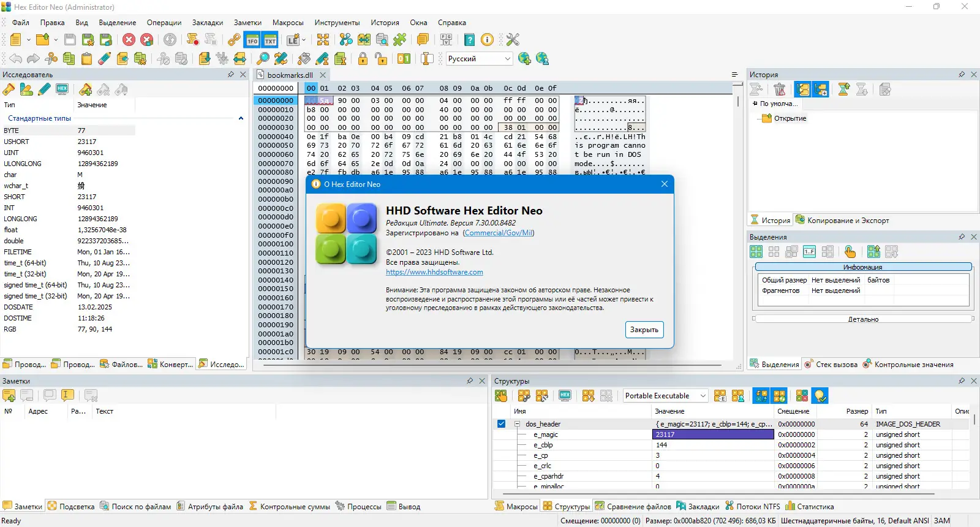Click the add note icon in Заметки panel
The height and width of the screenshot is (527, 980).
click(x=9, y=396)
